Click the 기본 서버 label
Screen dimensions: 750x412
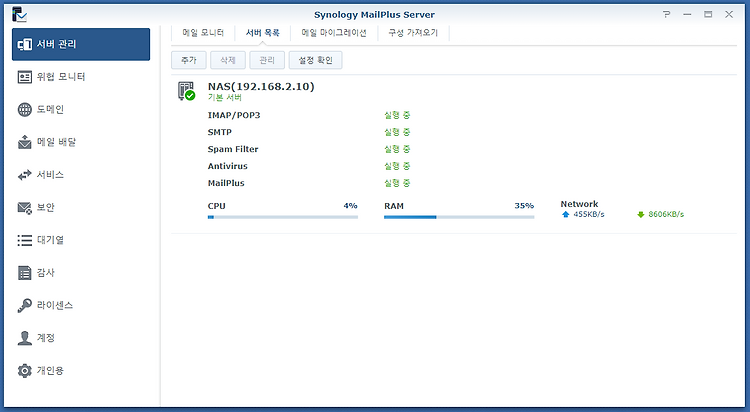(x=225, y=98)
